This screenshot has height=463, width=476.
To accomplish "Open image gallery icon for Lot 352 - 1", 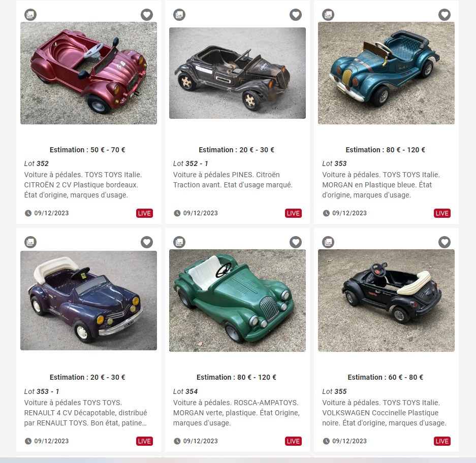I will [179, 15].
